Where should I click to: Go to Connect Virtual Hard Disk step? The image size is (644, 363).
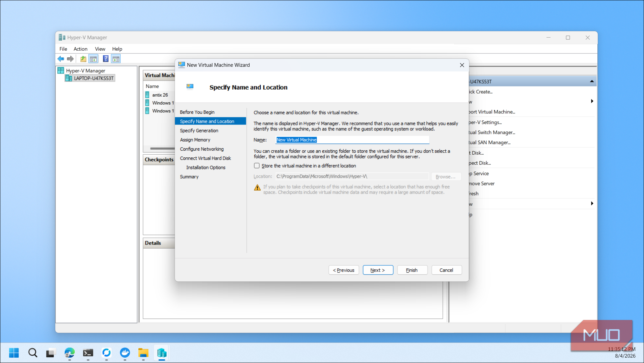(x=205, y=158)
